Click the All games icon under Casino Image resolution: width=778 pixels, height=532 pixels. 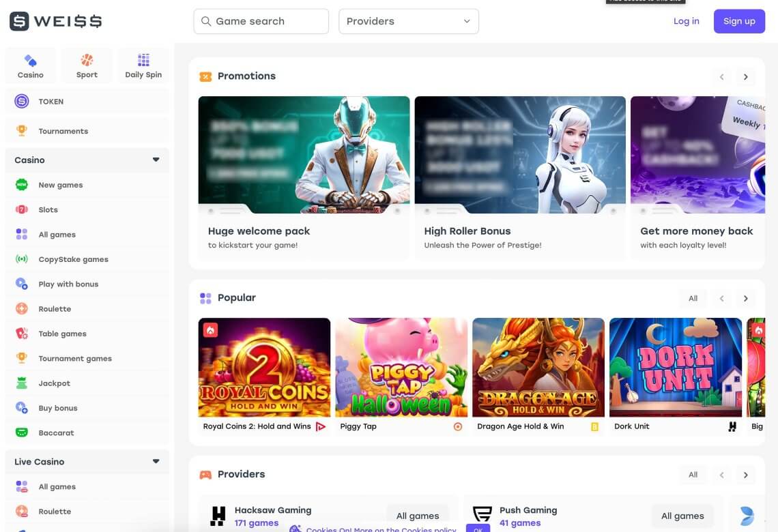pyautogui.click(x=21, y=235)
